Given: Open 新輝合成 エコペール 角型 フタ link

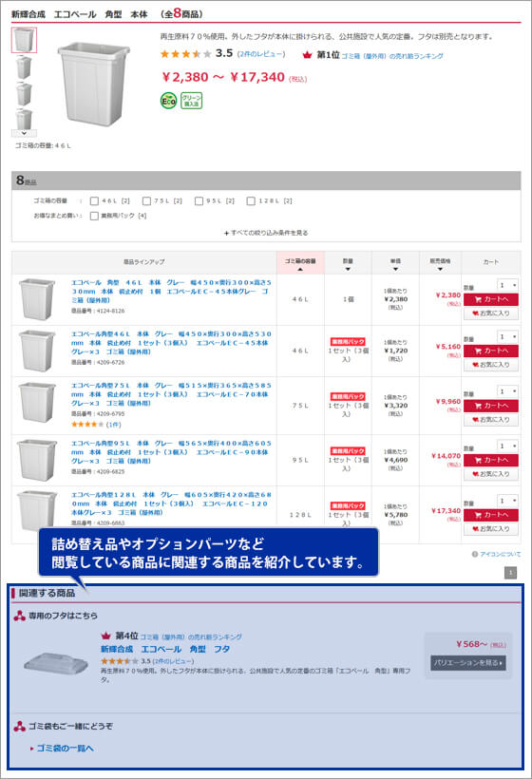Looking at the screenshot, I should [x=165, y=649].
